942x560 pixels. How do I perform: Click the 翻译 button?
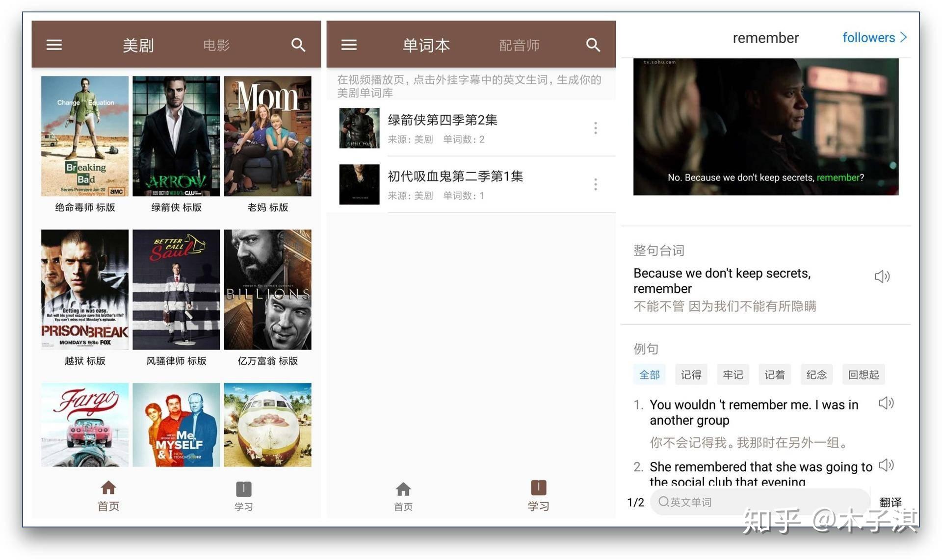890,502
